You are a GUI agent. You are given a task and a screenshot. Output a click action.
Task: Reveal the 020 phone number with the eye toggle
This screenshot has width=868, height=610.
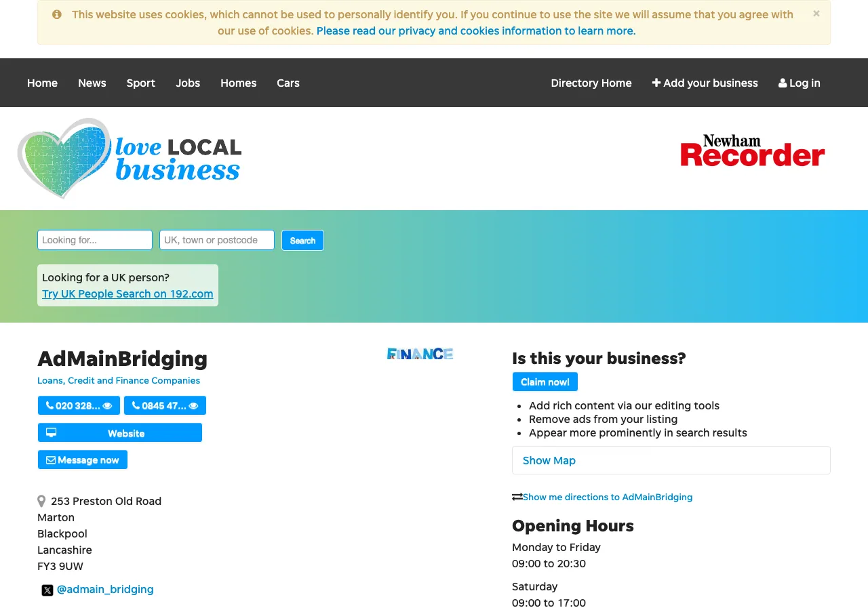108,405
